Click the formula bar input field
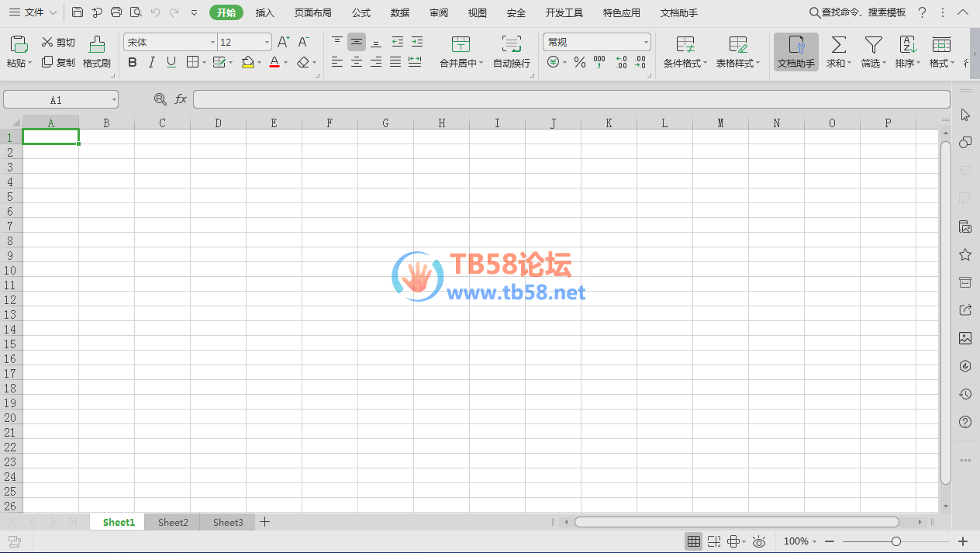The image size is (980, 553). coord(571,99)
